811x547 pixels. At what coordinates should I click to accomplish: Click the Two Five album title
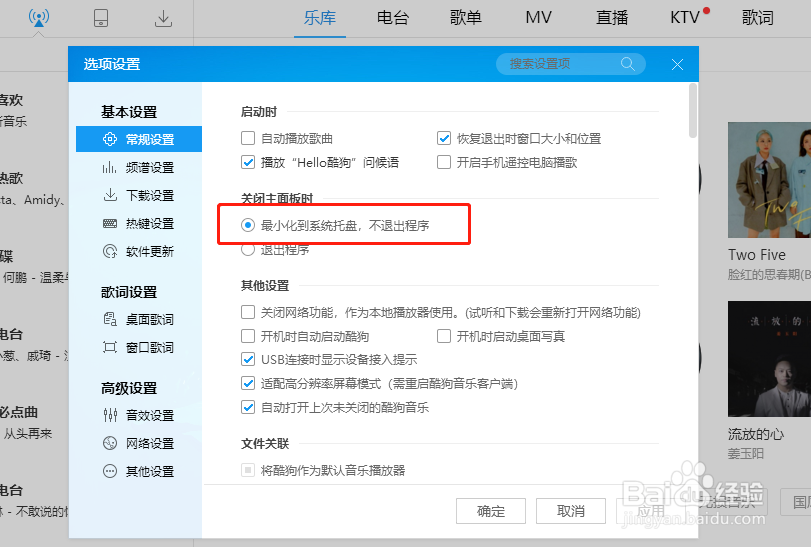tap(757, 255)
